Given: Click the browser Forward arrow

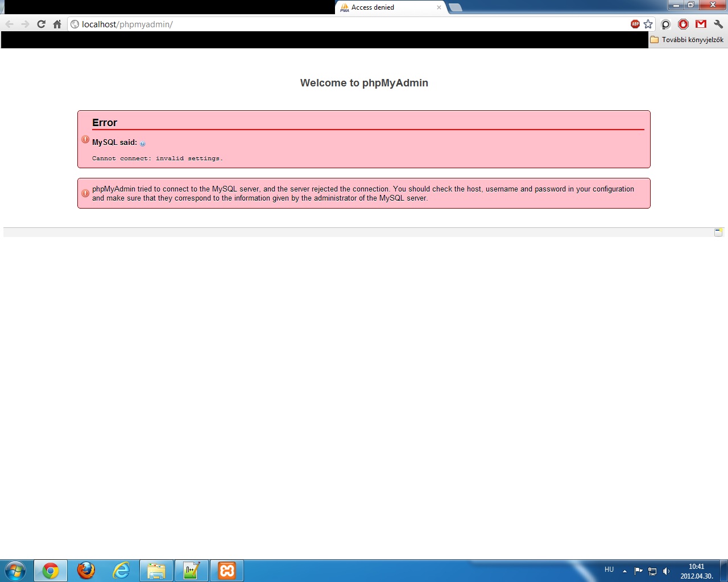Looking at the screenshot, I should click(x=25, y=24).
